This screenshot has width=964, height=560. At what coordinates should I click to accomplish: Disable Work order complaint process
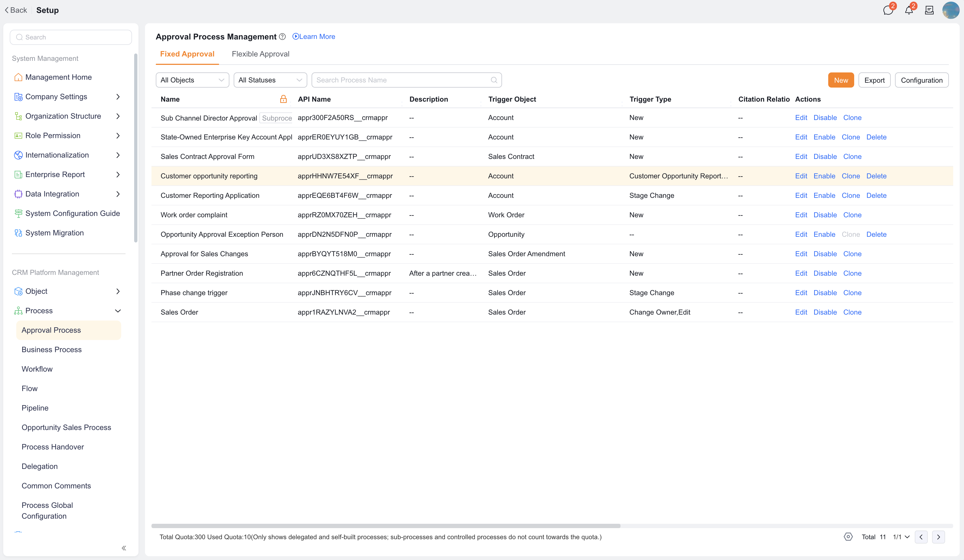click(825, 215)
